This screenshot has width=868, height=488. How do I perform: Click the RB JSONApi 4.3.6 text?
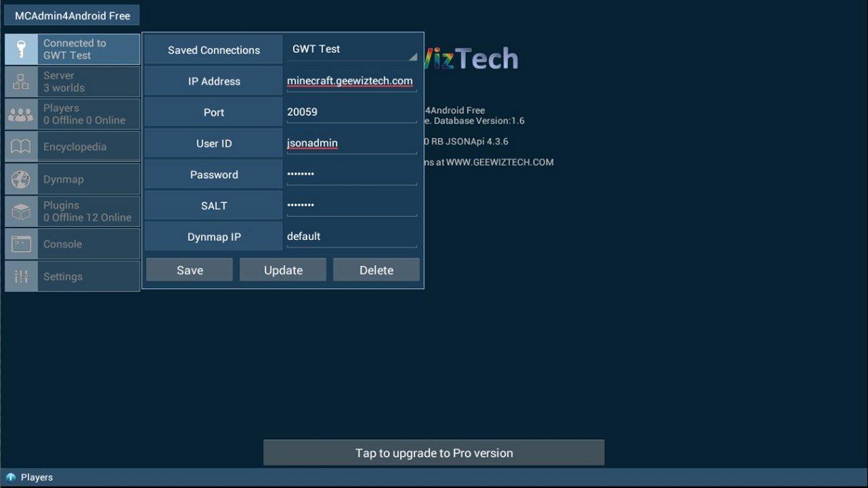469,142
